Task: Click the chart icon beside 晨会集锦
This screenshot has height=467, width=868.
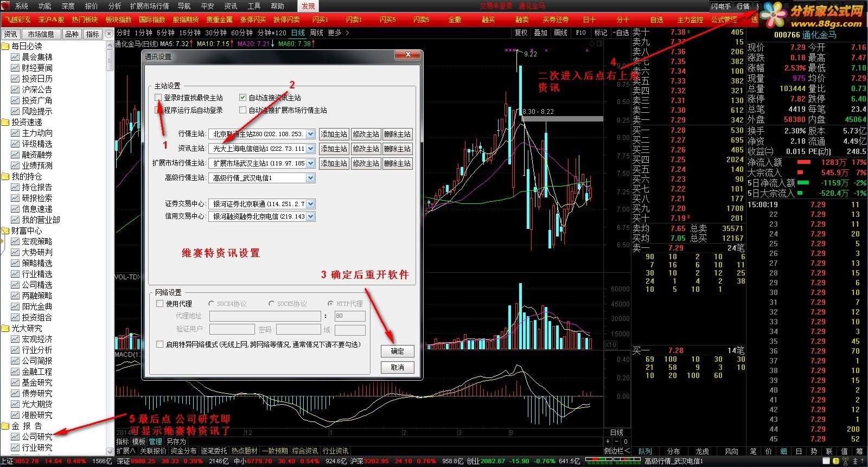Action: coord(15,57)
